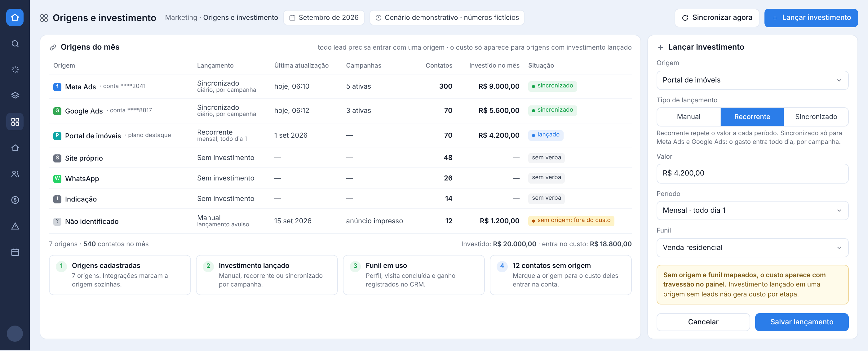Open the house properties icon in sidebar
868x351 pixels.
point(15,148)
